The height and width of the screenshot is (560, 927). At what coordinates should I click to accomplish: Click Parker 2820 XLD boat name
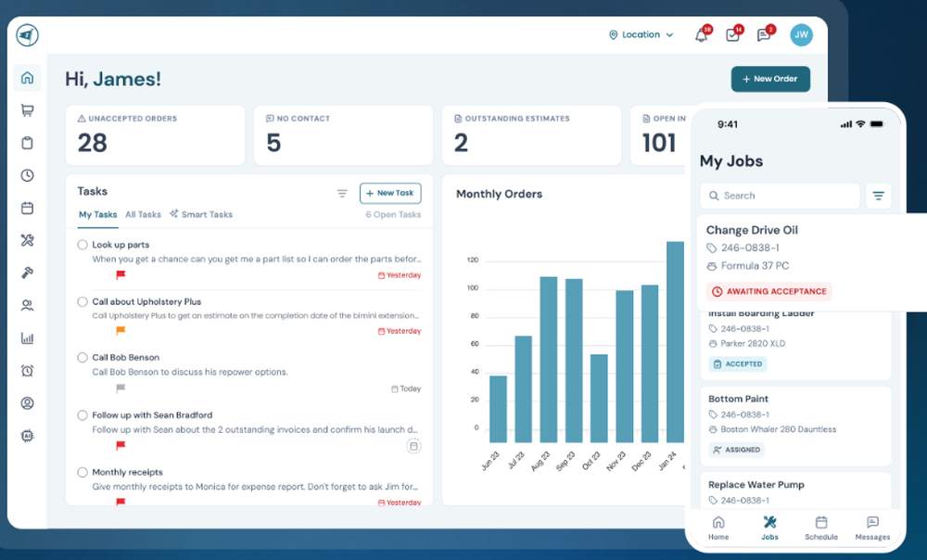[753, 344]
